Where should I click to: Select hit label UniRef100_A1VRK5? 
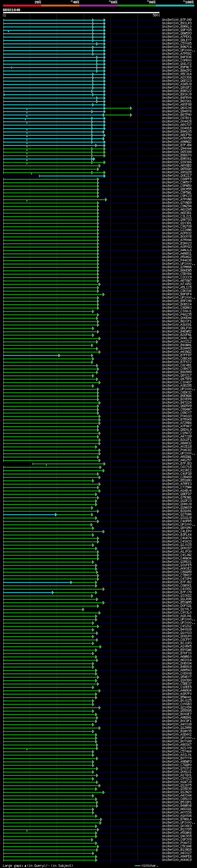click(x=177, y=646)
